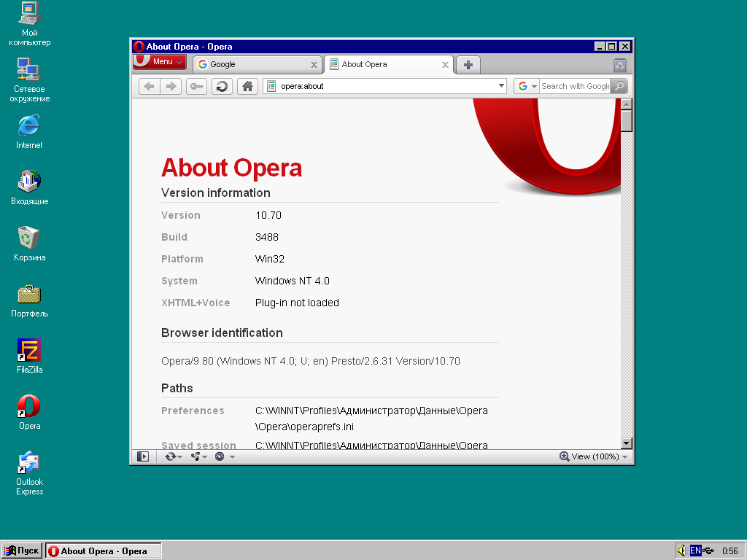Open the Opera Menu button
This screenshot has height=560, width=747.
[x=159, y=62]
